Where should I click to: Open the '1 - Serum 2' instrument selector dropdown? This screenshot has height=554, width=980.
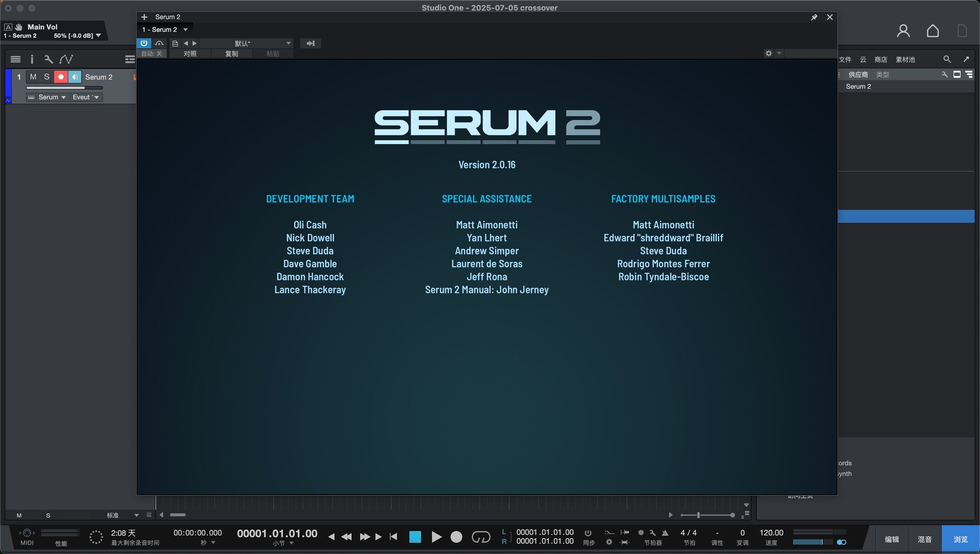pos(165,30)
